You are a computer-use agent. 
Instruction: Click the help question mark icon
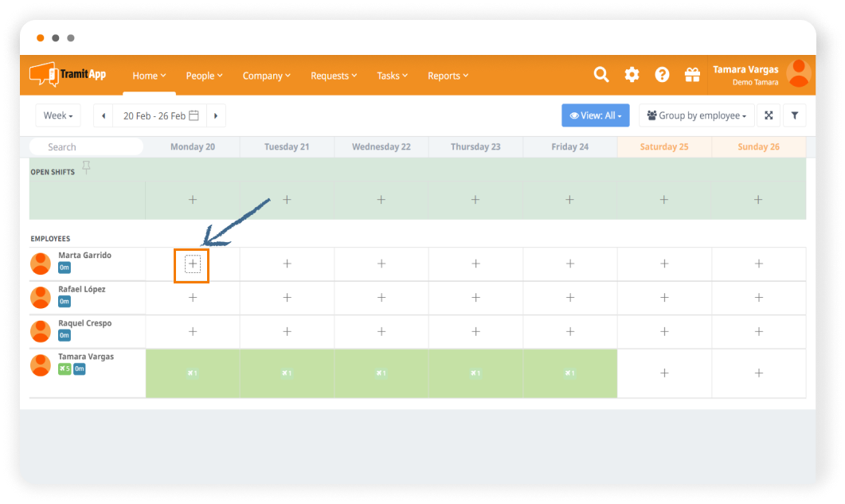(662, 75)
